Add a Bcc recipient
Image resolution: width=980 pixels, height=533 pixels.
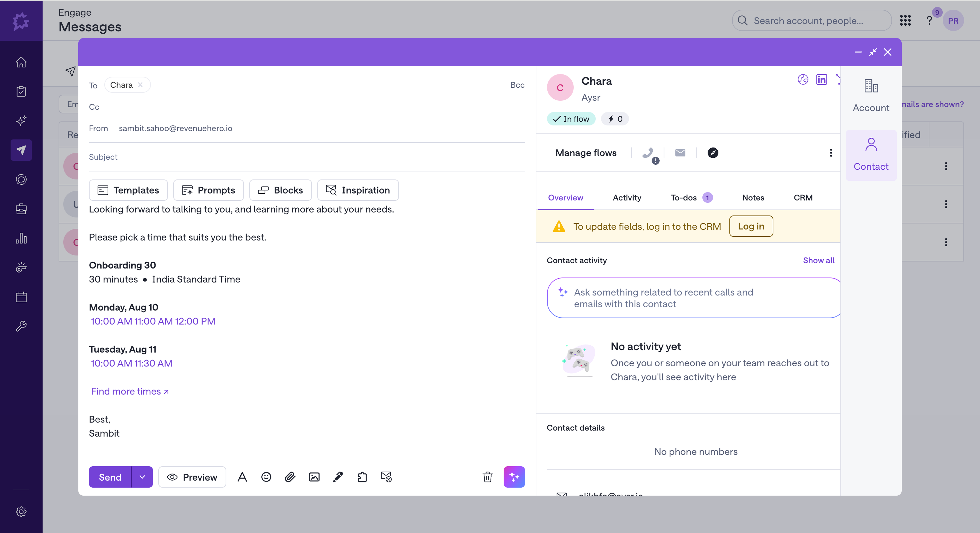pyautogui.click(x=517, y=85)
